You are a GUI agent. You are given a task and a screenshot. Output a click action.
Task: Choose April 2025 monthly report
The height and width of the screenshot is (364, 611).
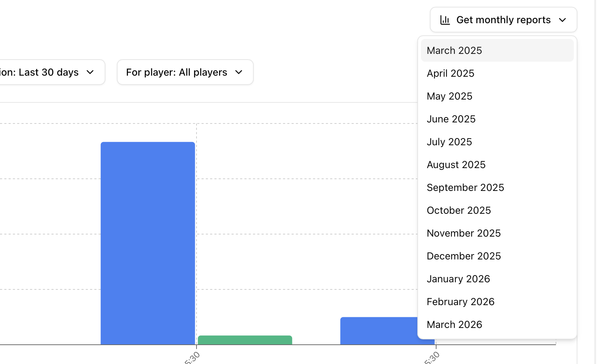click(x=451, y=73)
